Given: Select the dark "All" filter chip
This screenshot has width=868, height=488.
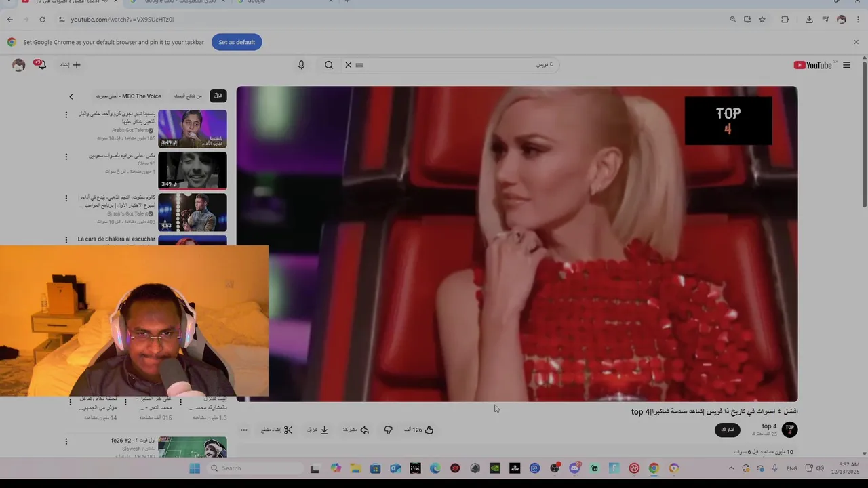Looking at the screenshot, I should [218, 96].
